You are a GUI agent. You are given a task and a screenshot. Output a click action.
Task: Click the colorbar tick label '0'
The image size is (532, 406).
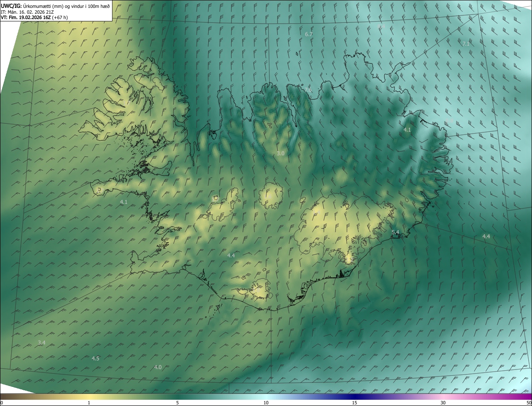(2, 403)
